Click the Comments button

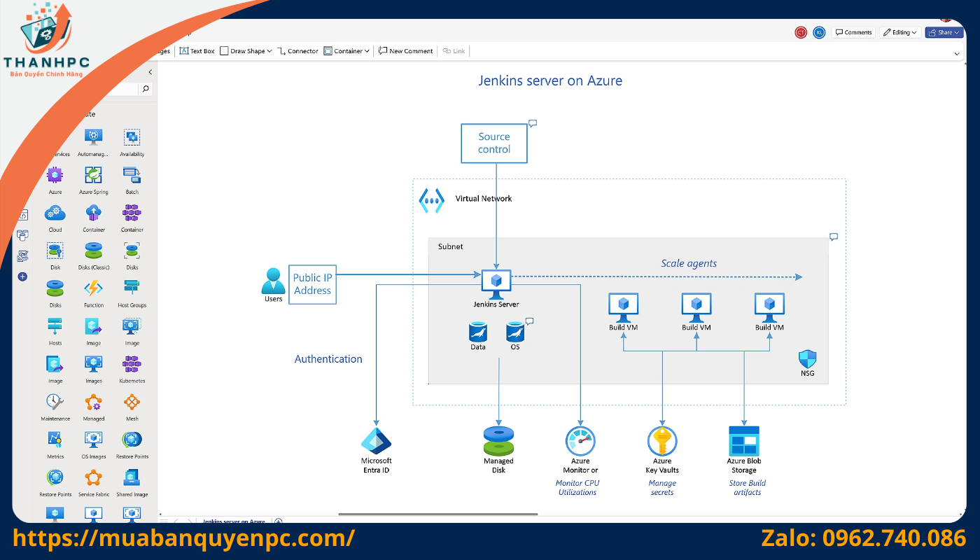pos(853,32)
